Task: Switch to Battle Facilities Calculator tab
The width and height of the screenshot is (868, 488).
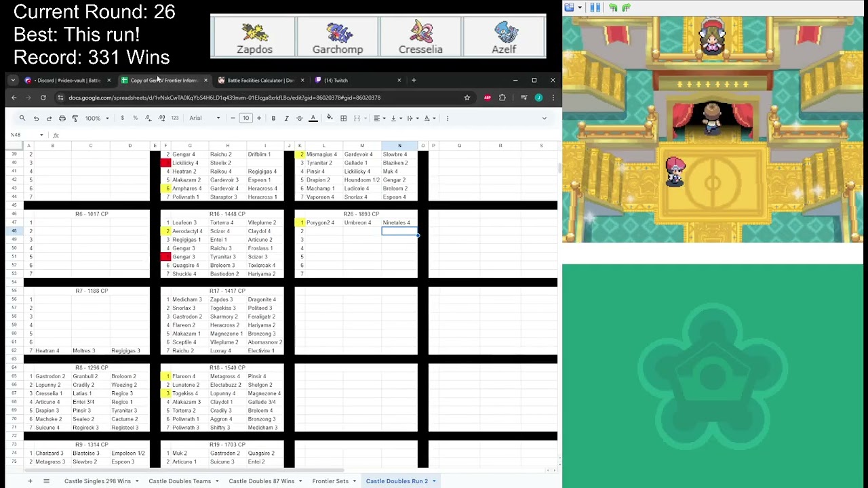Action: 260,80
